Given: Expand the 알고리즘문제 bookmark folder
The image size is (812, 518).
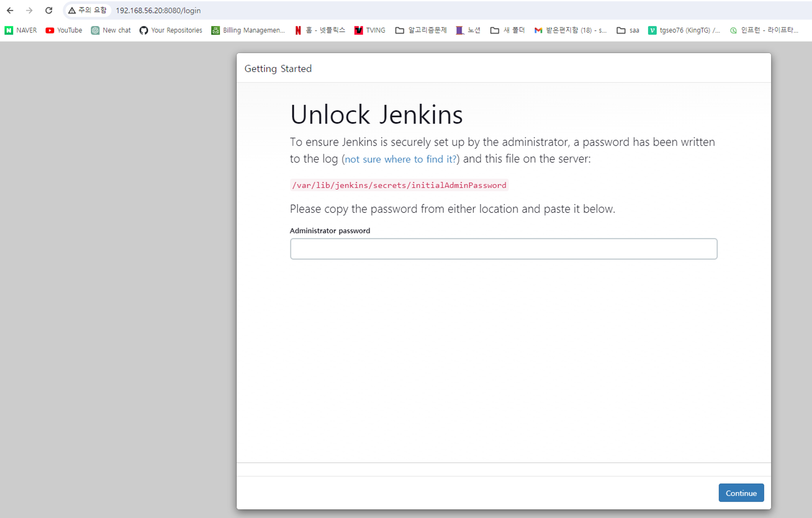Looking at the screenshot, I should click(421, 30).
